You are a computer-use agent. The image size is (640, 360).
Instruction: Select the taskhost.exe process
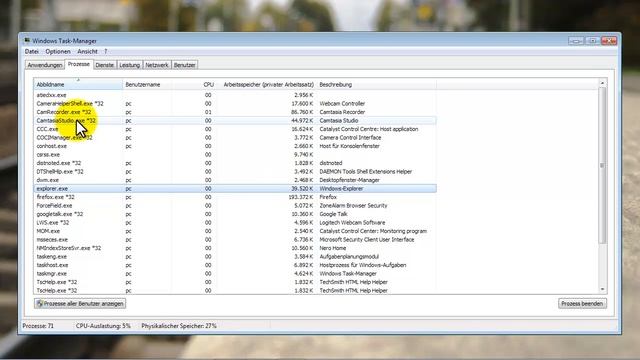235,265
